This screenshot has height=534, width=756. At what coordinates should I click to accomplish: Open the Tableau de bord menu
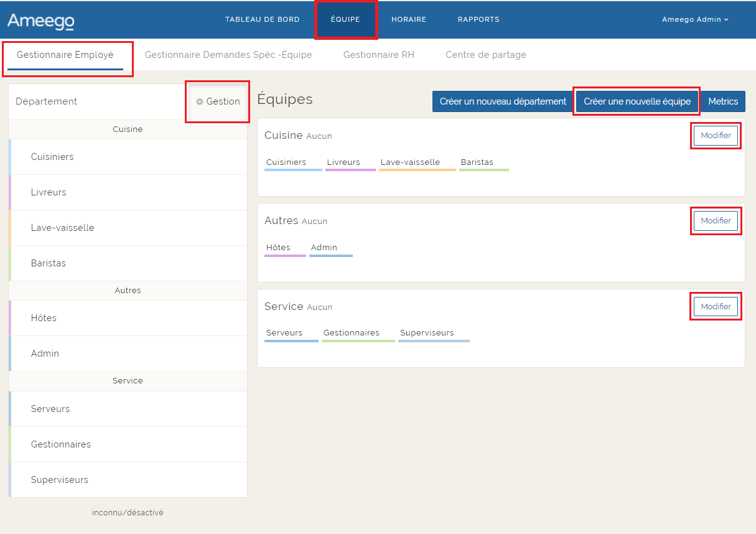(x=262, y=19)
